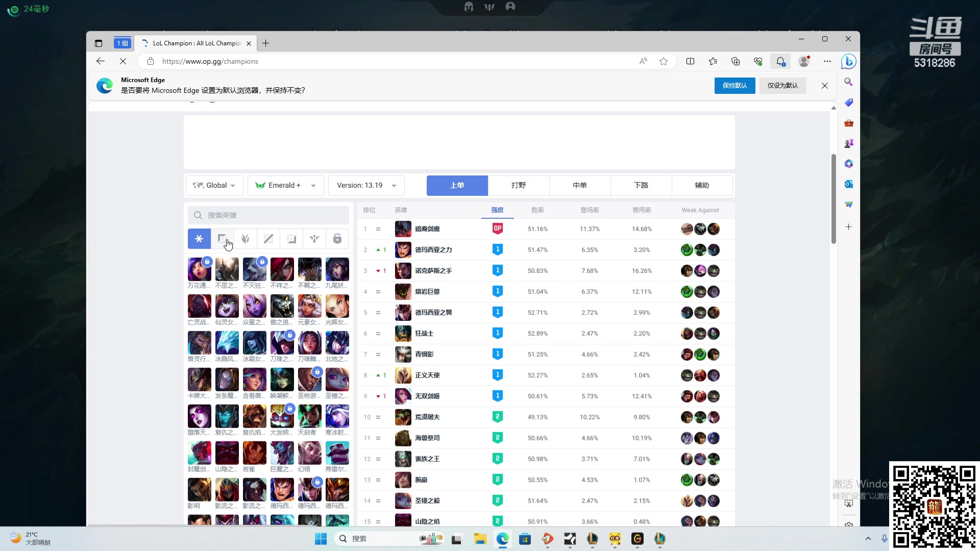Sort table by 强度 column
The height and width of the screenshot is (551, 980).
click(x=497, y=210)
